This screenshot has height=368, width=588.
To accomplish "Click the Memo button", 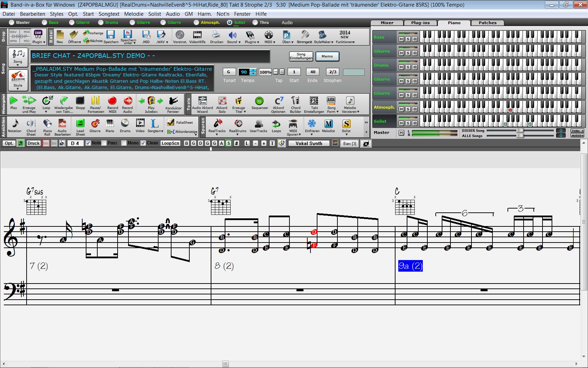I will (x=327, y=56).
